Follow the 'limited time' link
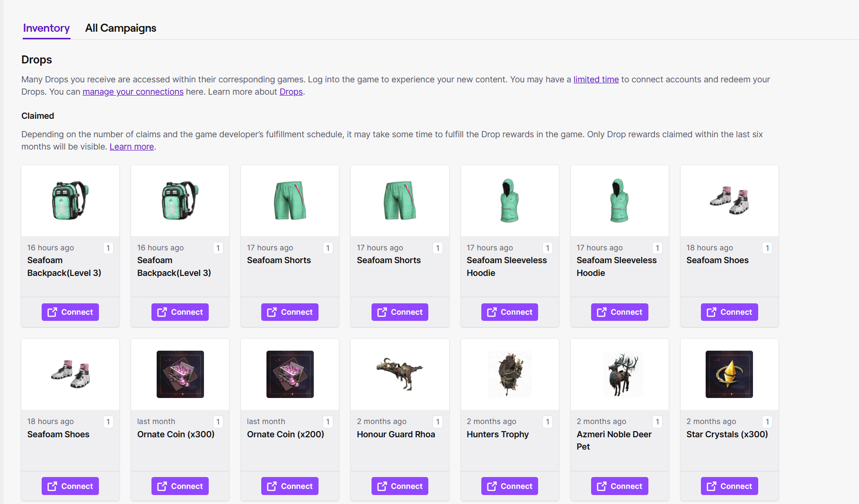The image size is (859, 504). [x=596, y=80]
